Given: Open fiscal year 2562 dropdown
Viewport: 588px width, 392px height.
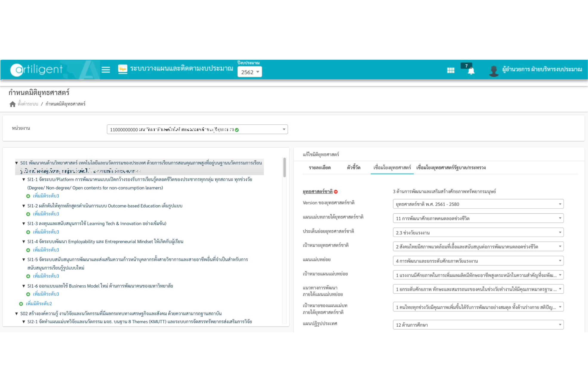Looking at the screenshot, I should tap(250, 72).
